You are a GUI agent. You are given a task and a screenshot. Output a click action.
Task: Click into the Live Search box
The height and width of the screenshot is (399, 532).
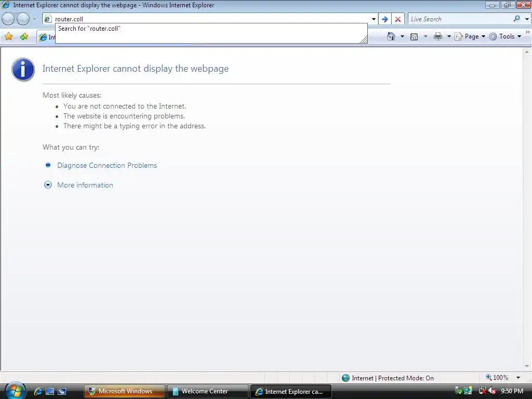tap(460, 19)
